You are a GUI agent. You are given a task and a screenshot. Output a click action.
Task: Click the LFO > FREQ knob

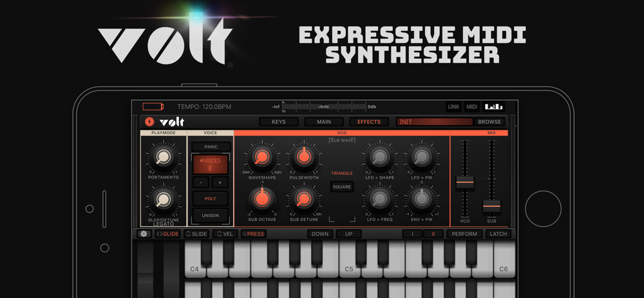tap(379, 199)
